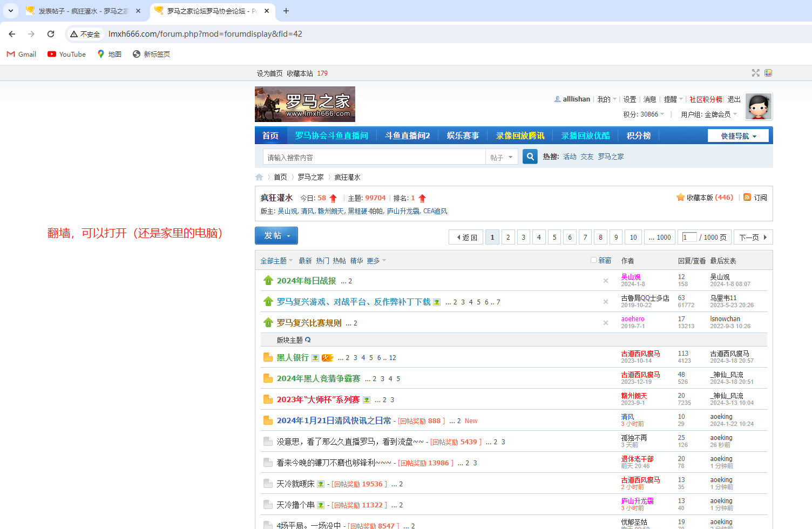812x529 pixels.
Task: Toggle the widescreen layout icon
Action: coord(755,73)
